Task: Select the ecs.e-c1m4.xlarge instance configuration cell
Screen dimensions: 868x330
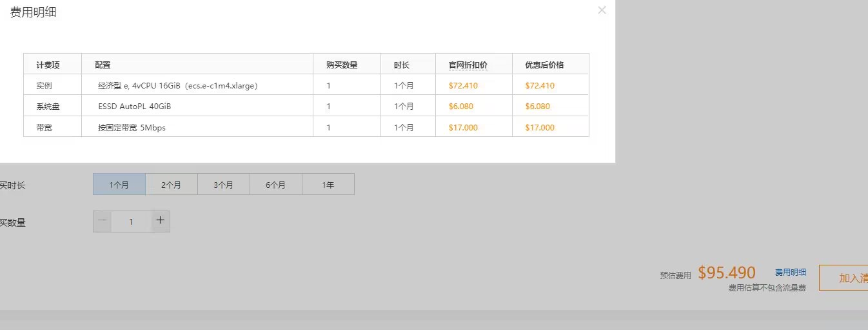Action: point(177,86)
